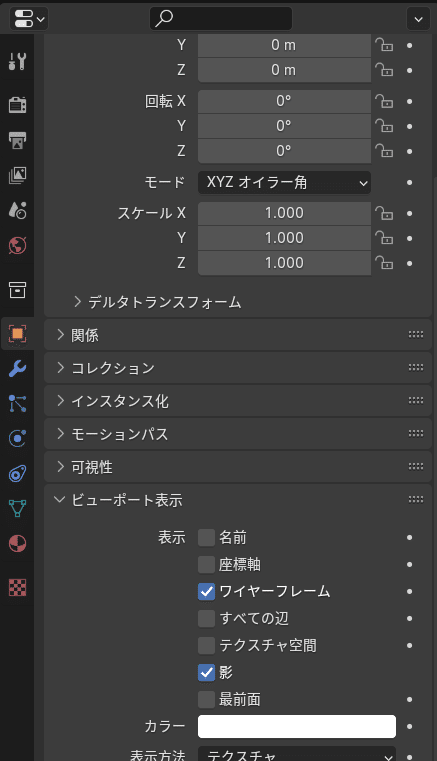Open the カラー white color swatch
Screen dimensions: 437x761
[x=297, y=727]
